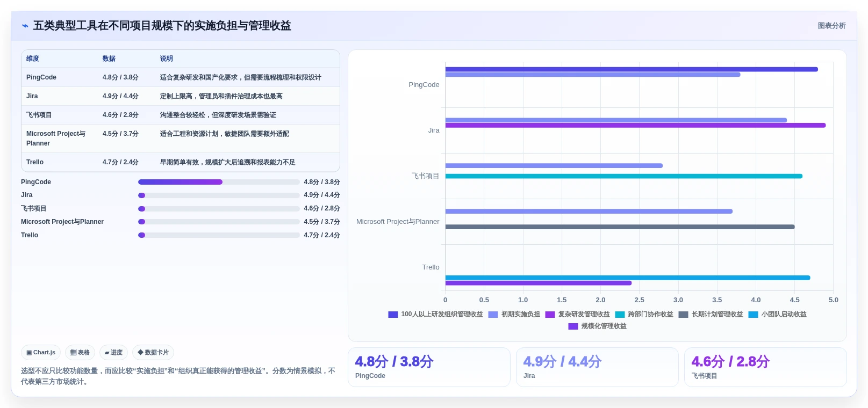Click the 数据卡片 tag chip

(x=153, y=353)
